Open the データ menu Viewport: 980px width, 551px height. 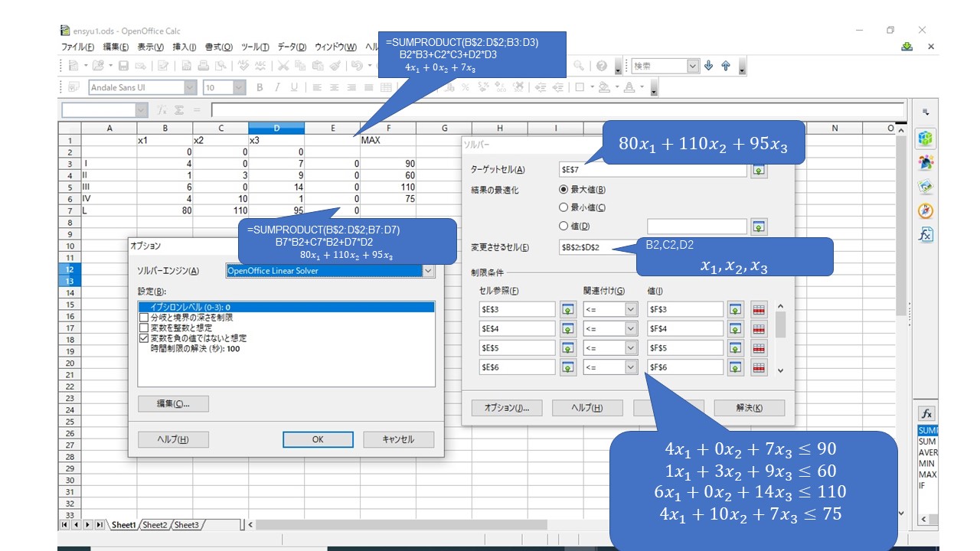(291, 47)
